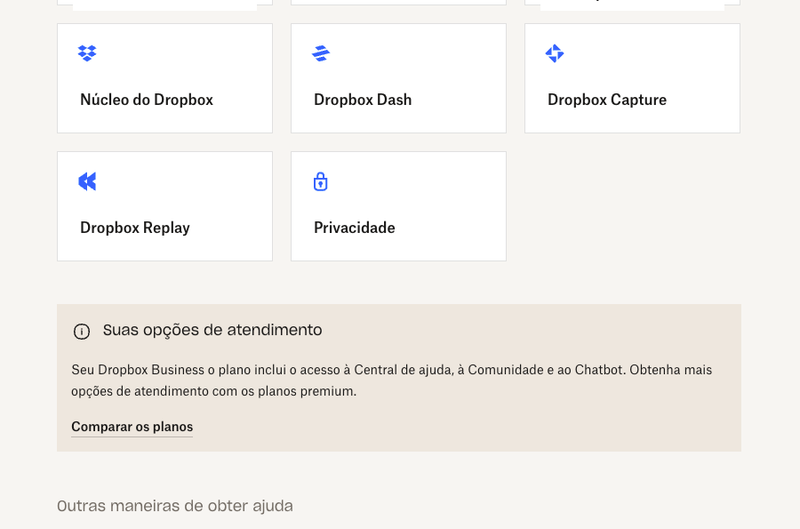This screenshot has height=529, width=800.
Task: Follow the Comparar os planos link
Action: [x=132, y=427]
